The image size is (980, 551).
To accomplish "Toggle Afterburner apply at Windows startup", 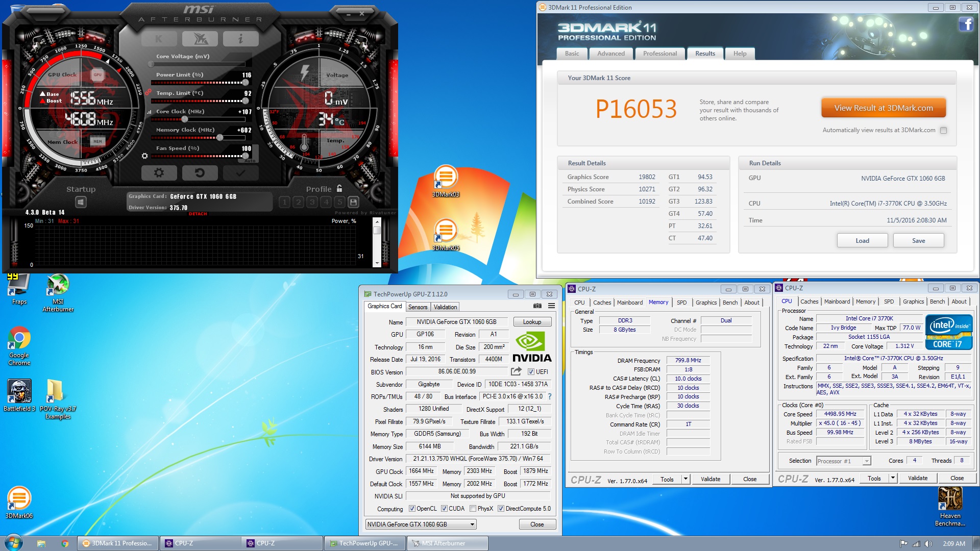I will pos(81,203).
